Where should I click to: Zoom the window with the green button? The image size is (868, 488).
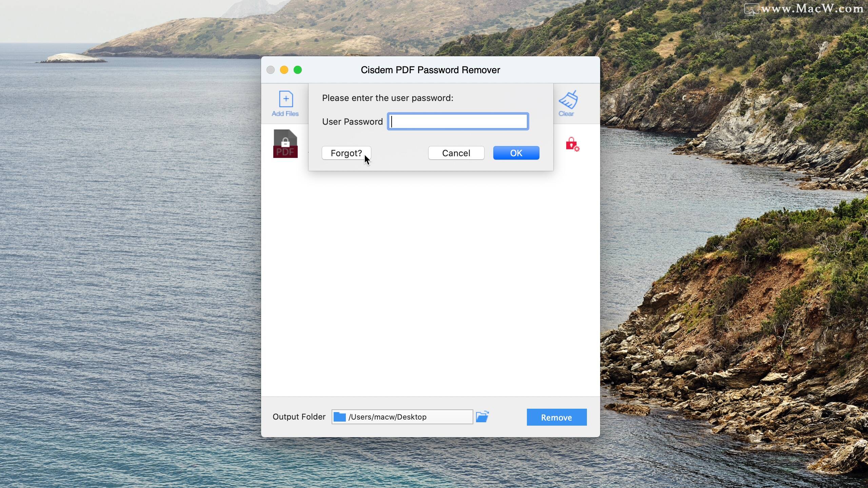(298, 70)
